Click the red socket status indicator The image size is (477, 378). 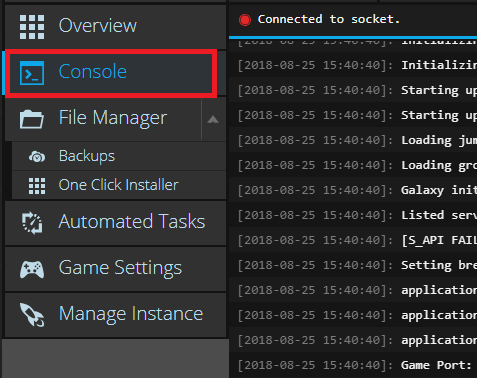pyautogui.click(x=245, y=20)
